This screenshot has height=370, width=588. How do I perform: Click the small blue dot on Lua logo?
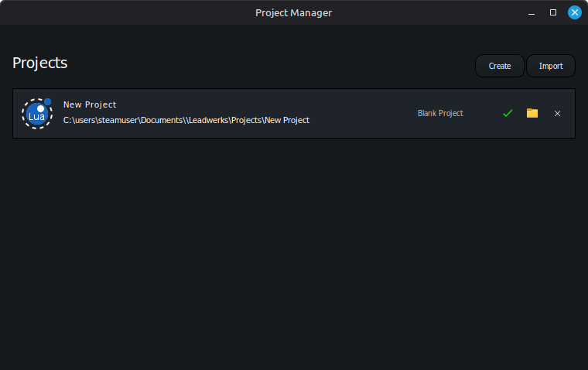click(48, 101)
